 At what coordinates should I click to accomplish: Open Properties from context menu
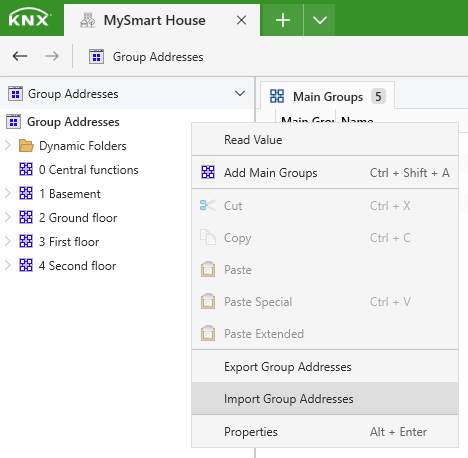(x=325, y=432)
